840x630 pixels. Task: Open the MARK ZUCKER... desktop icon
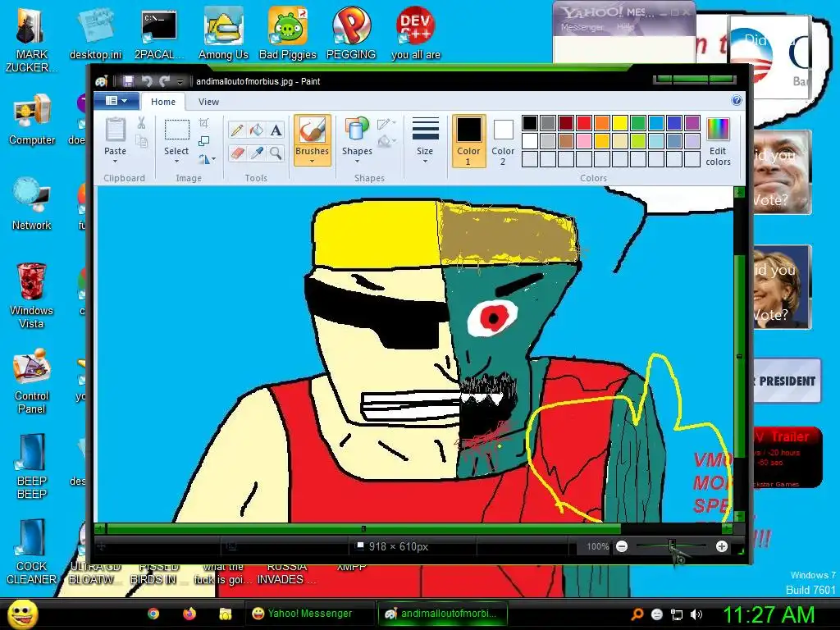(31, 40)
